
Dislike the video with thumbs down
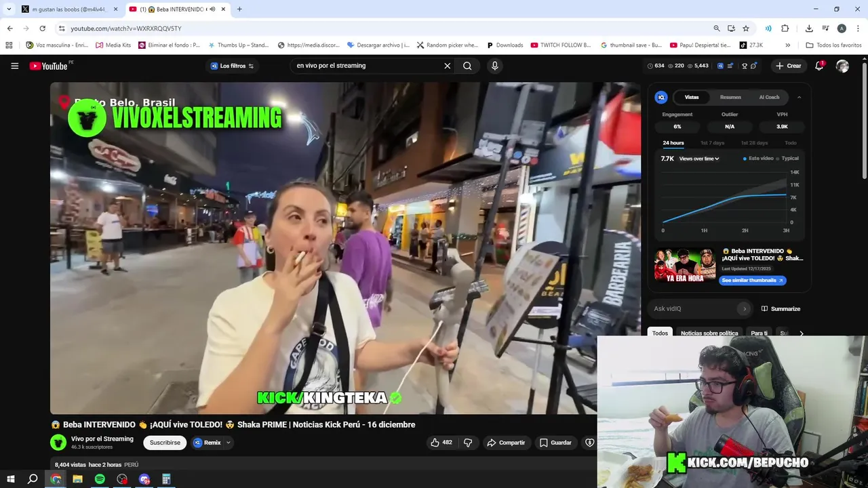468,443
